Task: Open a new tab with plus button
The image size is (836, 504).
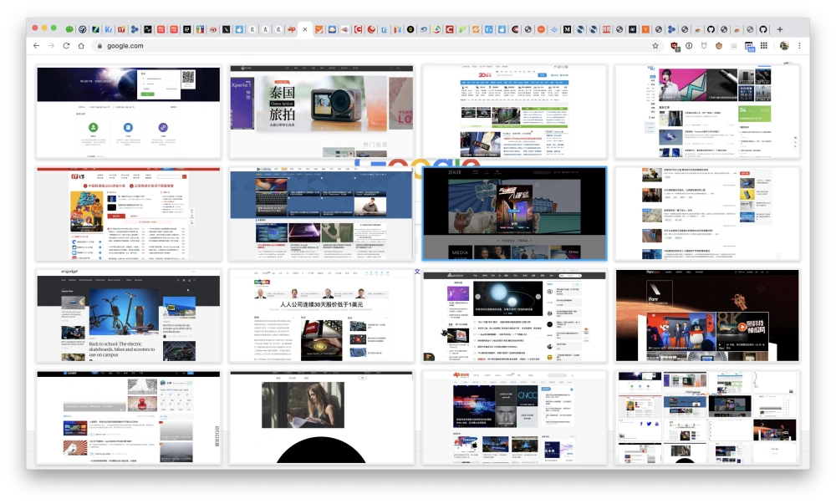Action: [x=779, y=29]
